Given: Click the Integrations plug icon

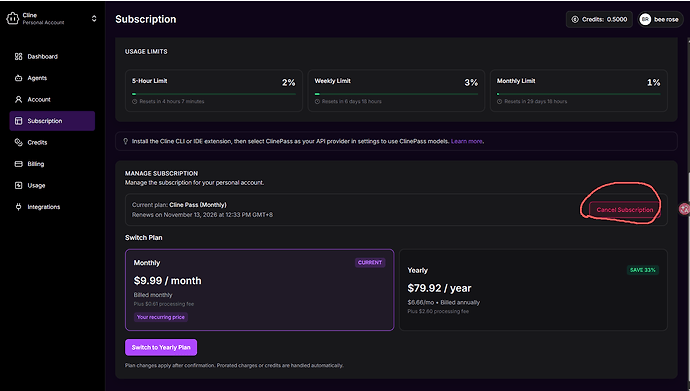Looking at the screenshot, I should click(x=18, y=207).
